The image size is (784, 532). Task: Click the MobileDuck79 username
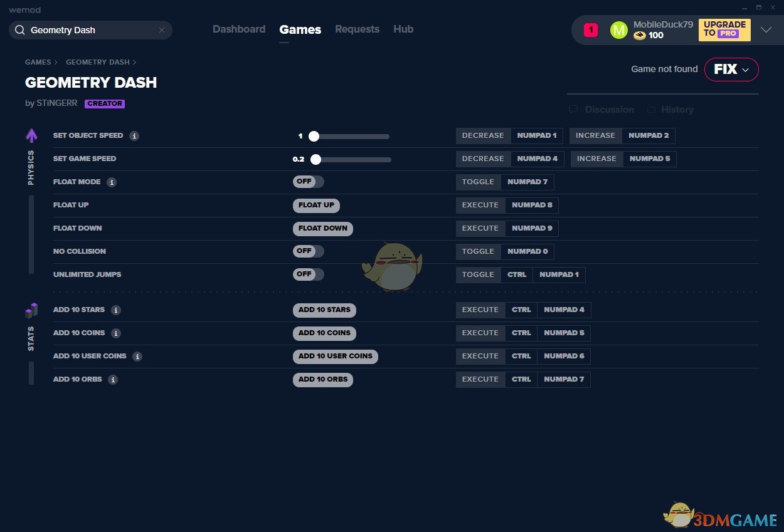(663, 24)
